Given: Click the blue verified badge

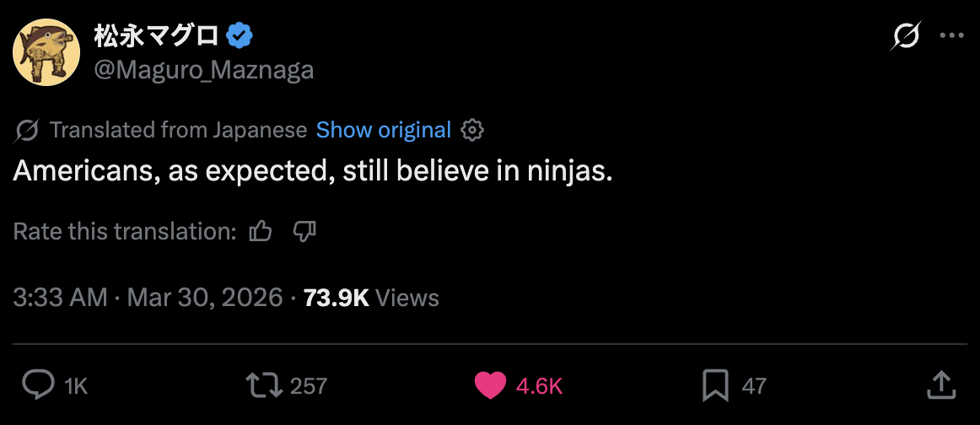Looking at the screenshot, I should pos(240,36).
